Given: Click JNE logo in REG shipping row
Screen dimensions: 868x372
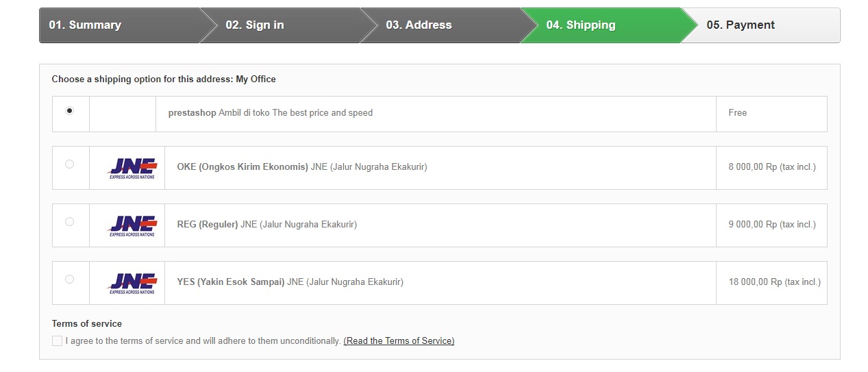Looking at the screenshot, I should tap(133, 225).
